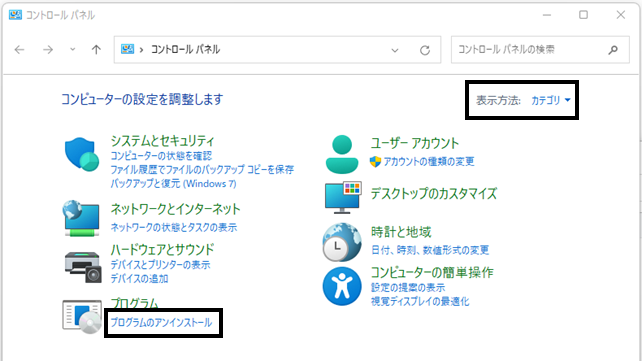The width and height of the screenshot is (642, 361).
Task: Open the Network and Internet globe icon
Action: [x=81, y=218]
